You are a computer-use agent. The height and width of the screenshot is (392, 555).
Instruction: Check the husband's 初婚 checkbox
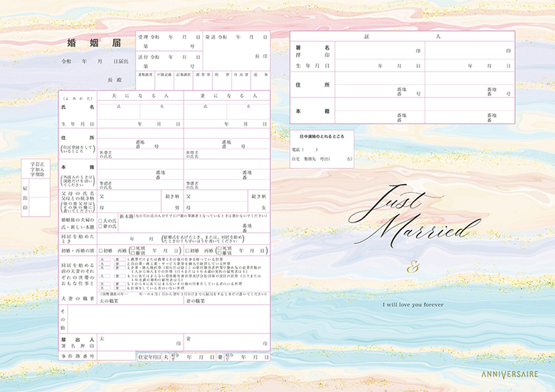pyautogui.click(x=101, y=251)
